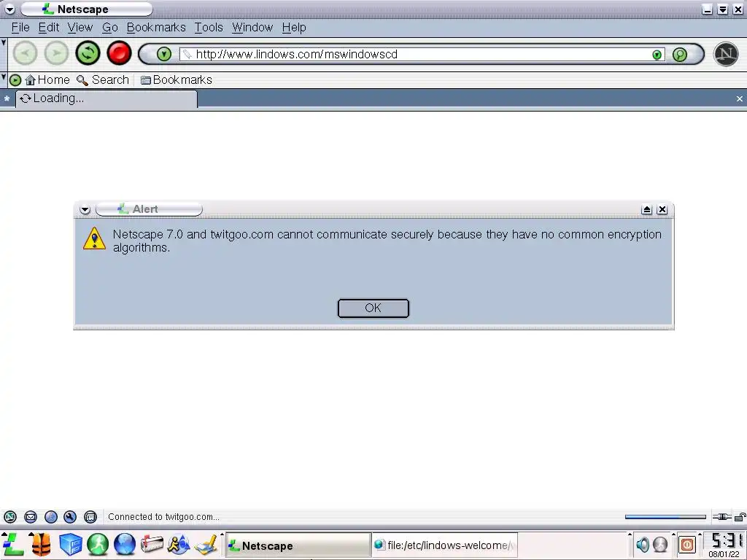Image resolution: width=747 pixels, height=560 pixels.
Task: Open the Bookmarks folder on the personal toolbar
Action: 177,80
